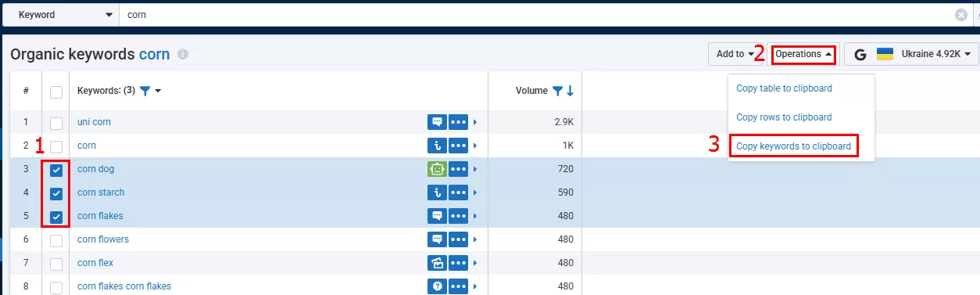980x295 pixels.
Task: Expand the corn row 2 arrow
Action: [x=475, y=146]
